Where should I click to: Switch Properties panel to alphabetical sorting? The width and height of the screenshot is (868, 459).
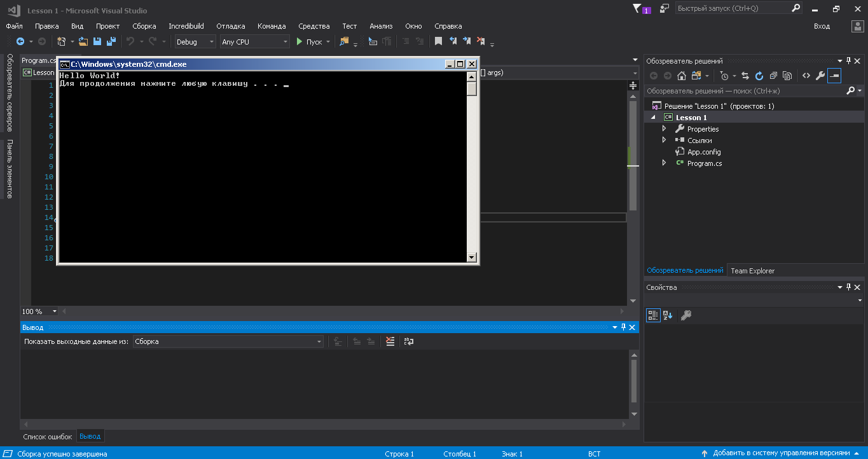click(668, 315)
